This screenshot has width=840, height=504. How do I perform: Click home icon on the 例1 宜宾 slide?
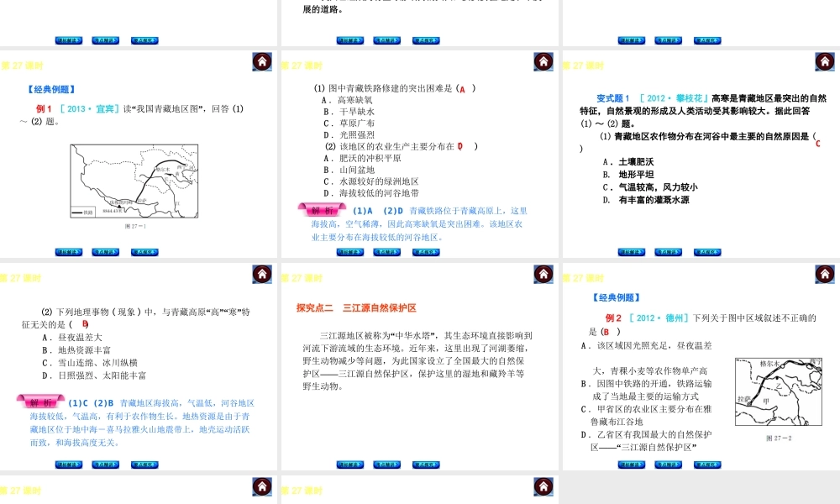(x=262, y=61)
